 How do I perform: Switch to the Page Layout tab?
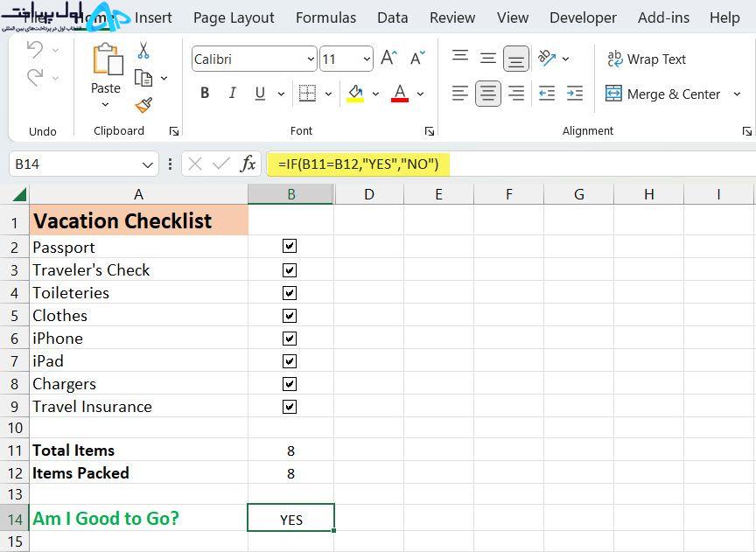234,17
